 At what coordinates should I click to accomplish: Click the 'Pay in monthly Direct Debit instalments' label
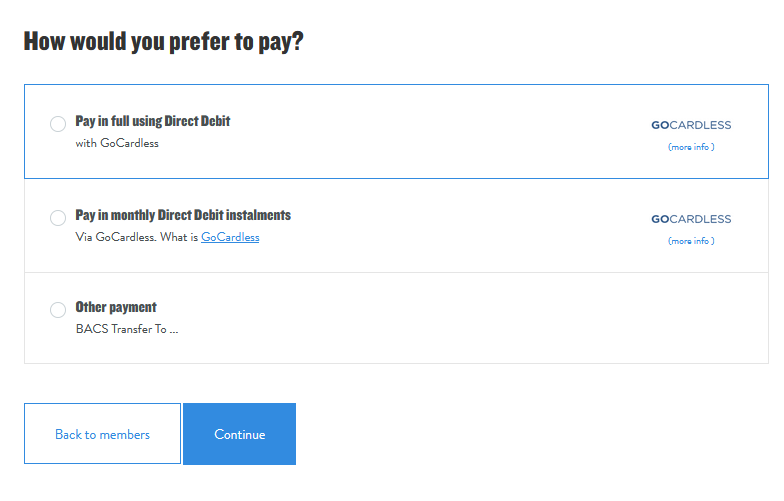pos(183,215)
